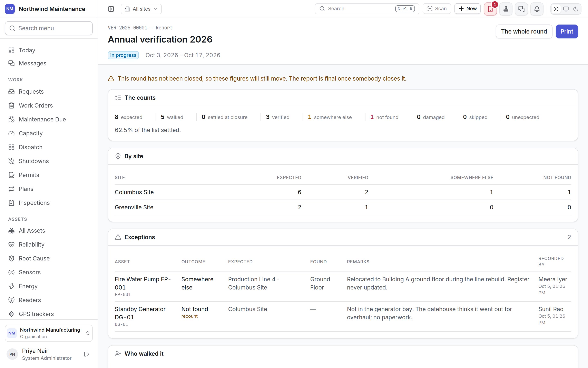Click Meera Iyer in Recorded By
This screenshot has width=588, height=368.
(553, 279)
